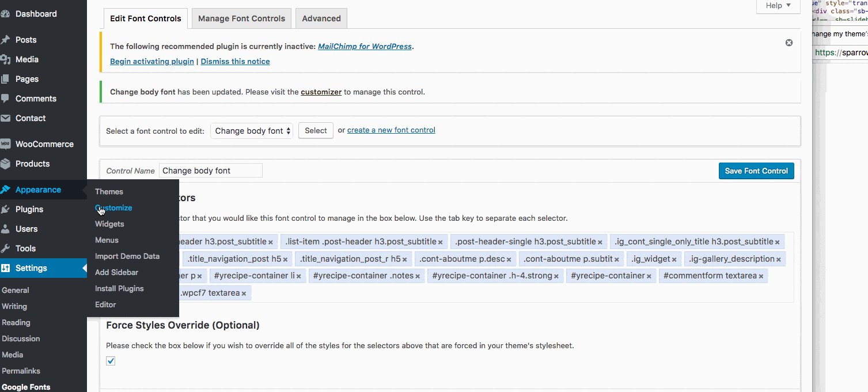Switch to the Manage Font Controls tab
868x392 pixels.
[241, 18]
